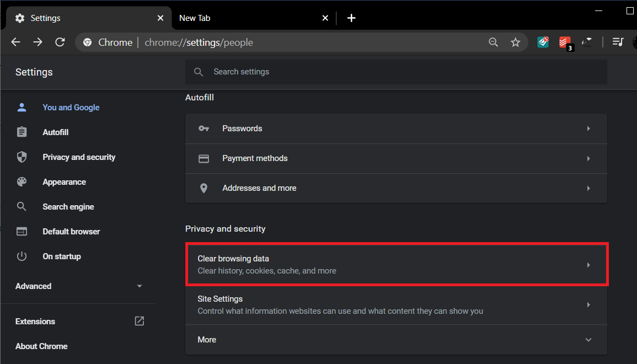Click the zoom magnifier in address bar

pyautogui.click(x=493, y=42)
